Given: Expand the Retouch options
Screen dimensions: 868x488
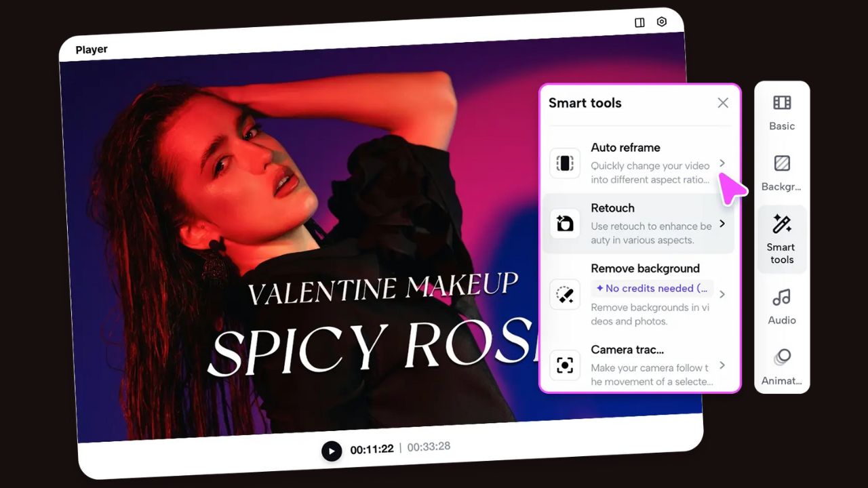Looking at the screenshot, I should (x=722, y=224).
